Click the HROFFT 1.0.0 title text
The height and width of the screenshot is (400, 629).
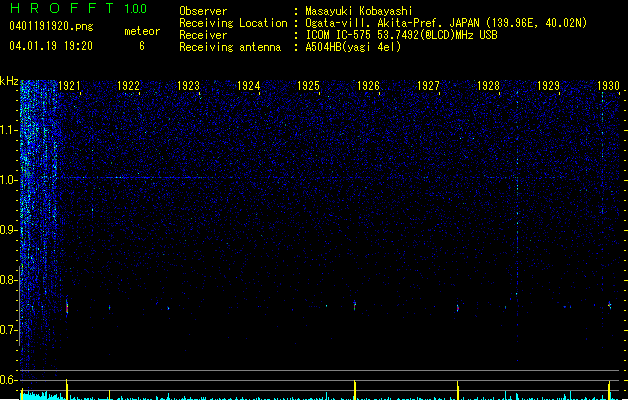[x=78, y=8]
